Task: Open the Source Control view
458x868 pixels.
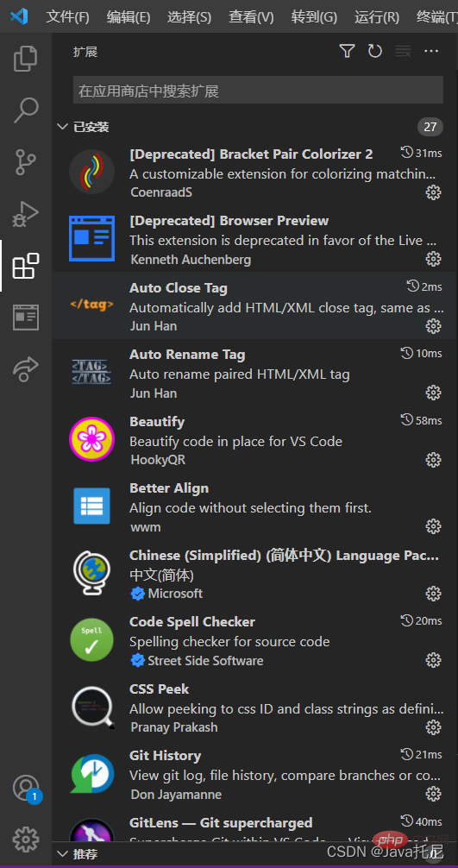Action: click(x=26, y=161)
